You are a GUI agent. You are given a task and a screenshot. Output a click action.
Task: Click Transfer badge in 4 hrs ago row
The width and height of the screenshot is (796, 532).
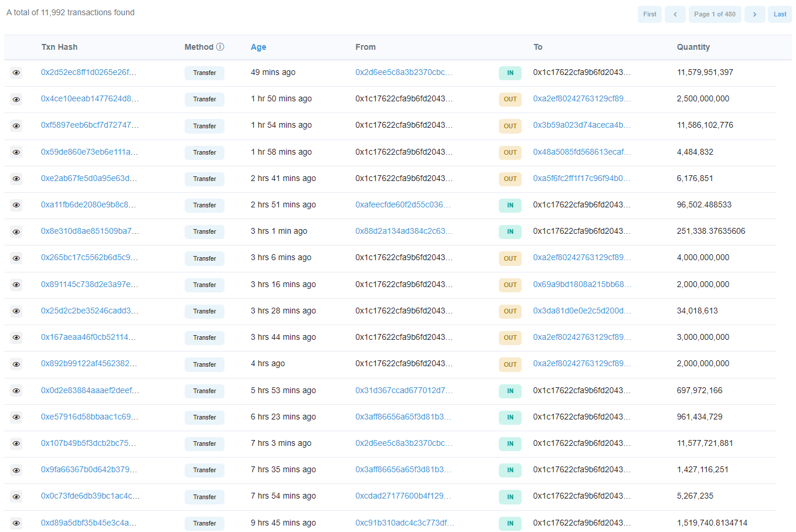click(205, 364)
